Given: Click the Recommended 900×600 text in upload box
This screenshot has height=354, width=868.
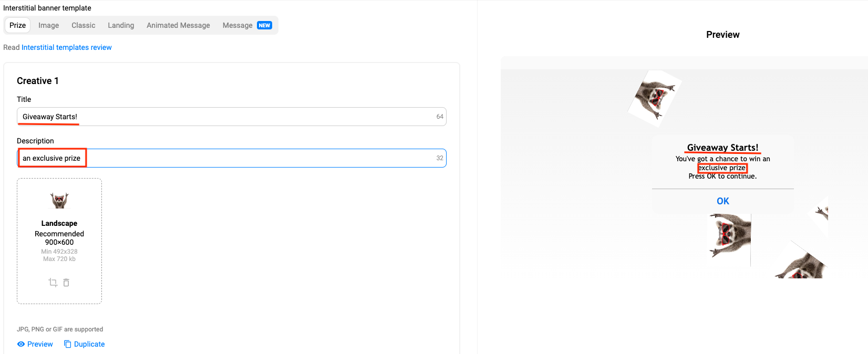Looking at the screenshot, I should [x=59, y=238].
